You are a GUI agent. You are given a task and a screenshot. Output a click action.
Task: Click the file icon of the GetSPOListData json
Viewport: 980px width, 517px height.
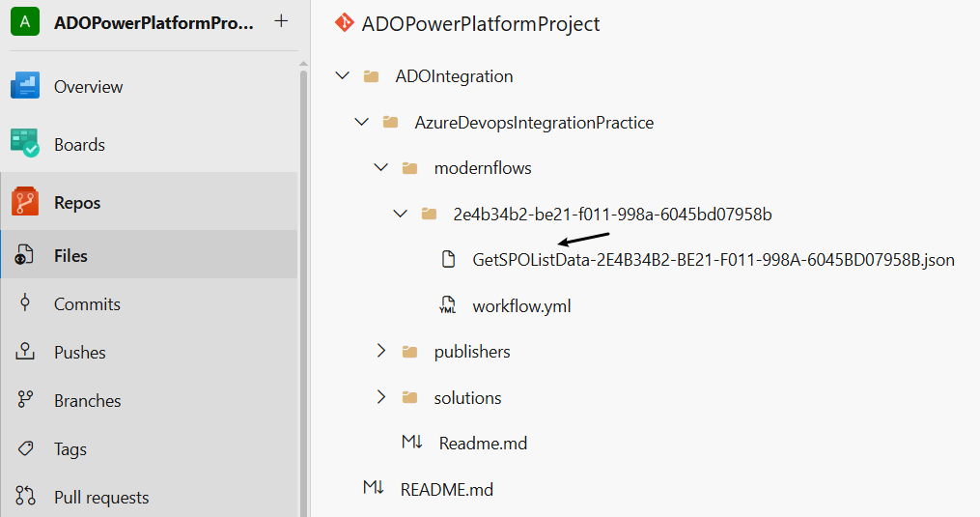tap(448, 259)
